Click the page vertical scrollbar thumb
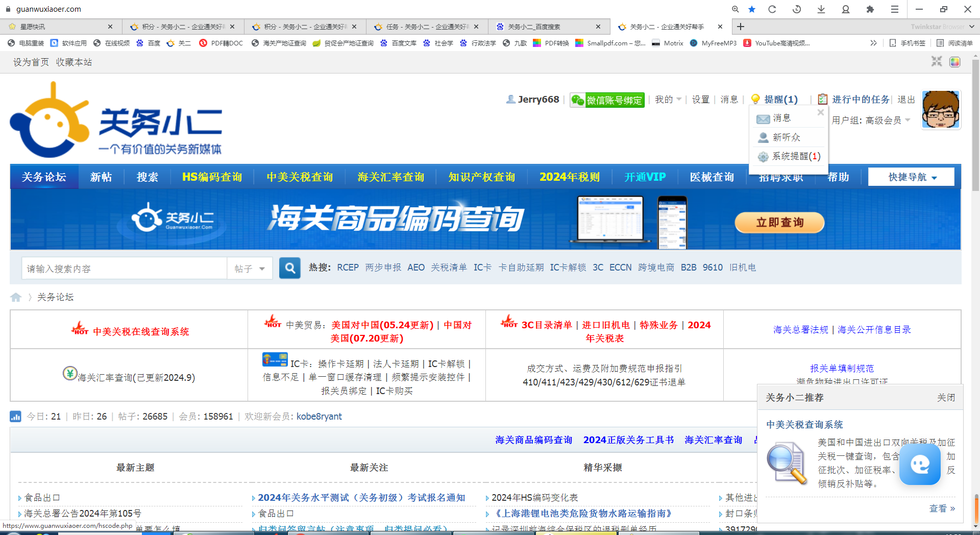Image resolution: width=980 pixels, height=535 pixels. (x=975, y=125)
